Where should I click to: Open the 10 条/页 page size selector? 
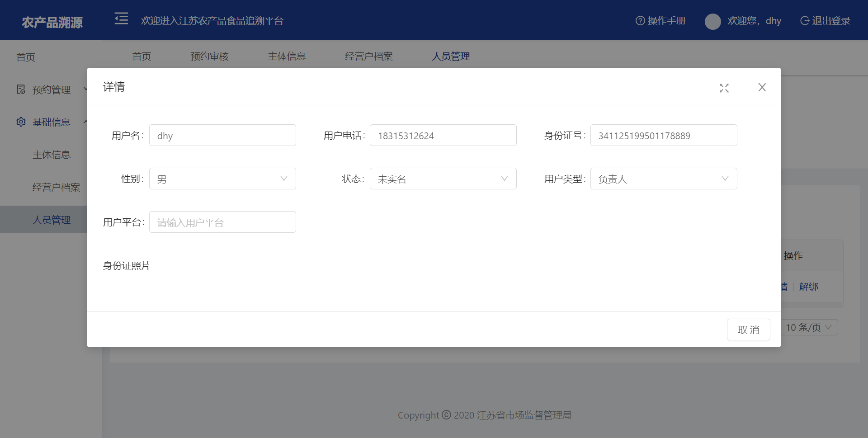[808, 328]
